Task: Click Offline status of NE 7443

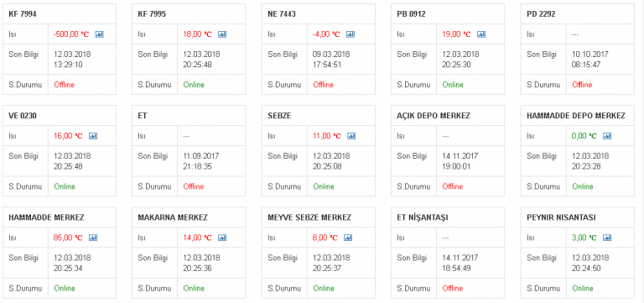Action: (x=323, y=85)
